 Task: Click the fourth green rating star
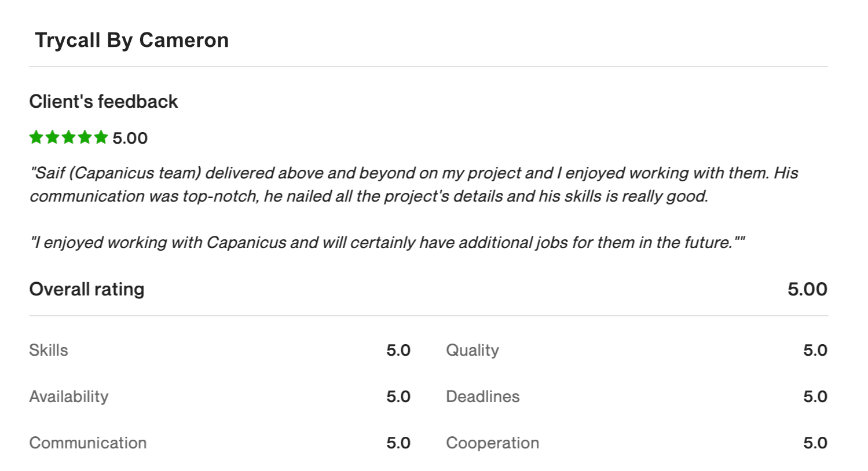pyautogui.click(x=85, y=137)
